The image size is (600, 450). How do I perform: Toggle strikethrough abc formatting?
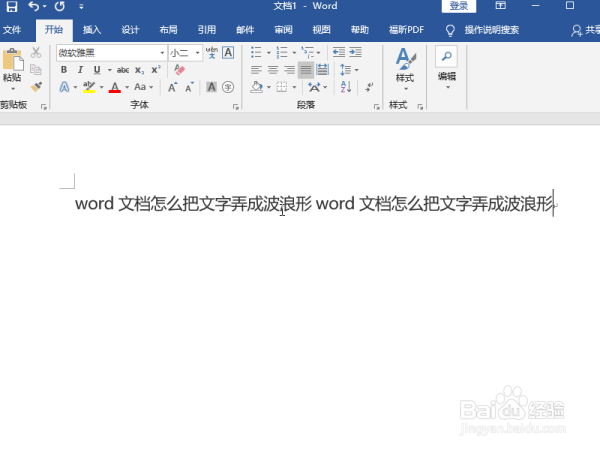tap(123, 70)
